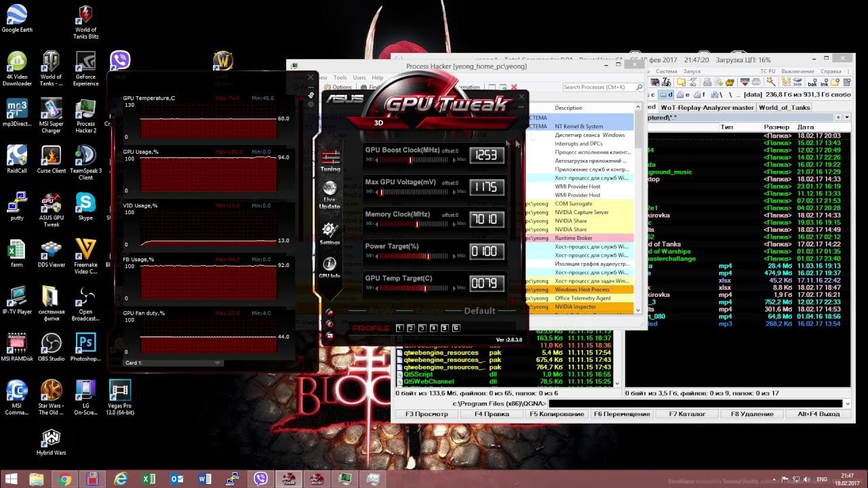868x488 pixels.
Task: Select drive d in Total Commander
Action: coord(665,95)
